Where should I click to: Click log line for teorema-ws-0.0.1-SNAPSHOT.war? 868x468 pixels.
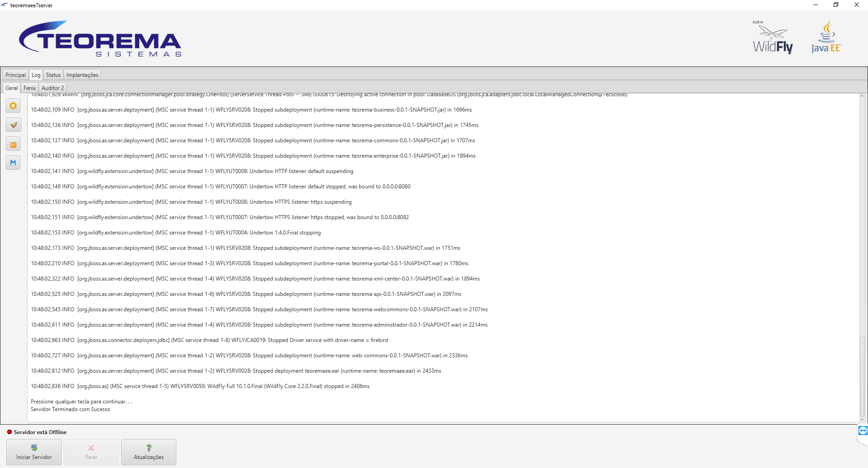point(245,248)
